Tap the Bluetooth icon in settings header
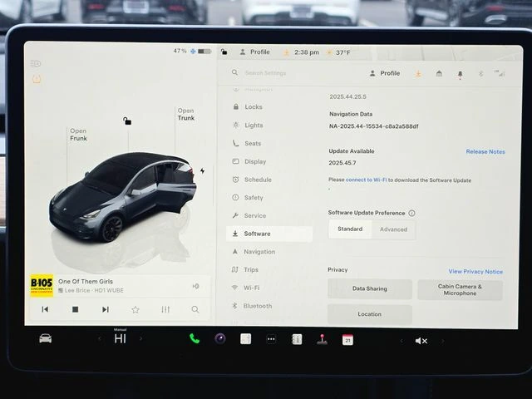Image resolution: width=532 pixels, height=399 pixels. (x=480, y=73)
